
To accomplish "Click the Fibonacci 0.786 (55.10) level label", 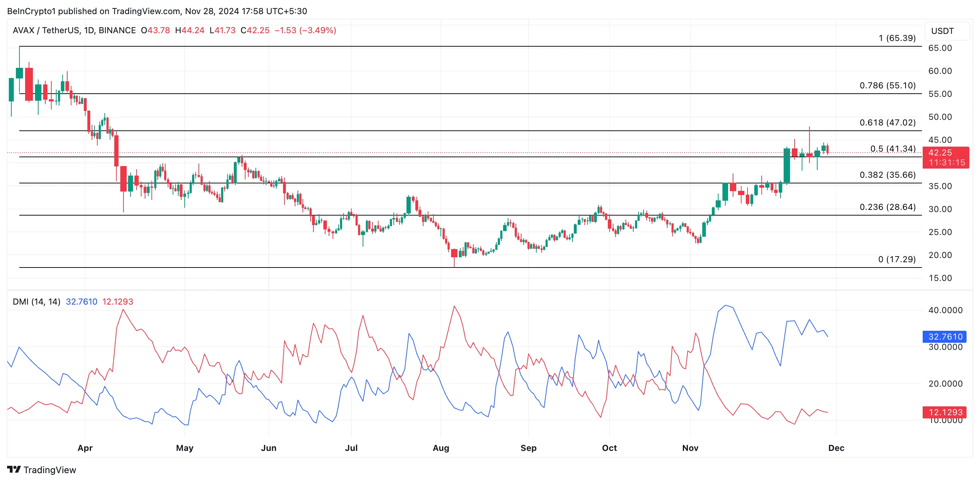I will click(x=887, y=86).
